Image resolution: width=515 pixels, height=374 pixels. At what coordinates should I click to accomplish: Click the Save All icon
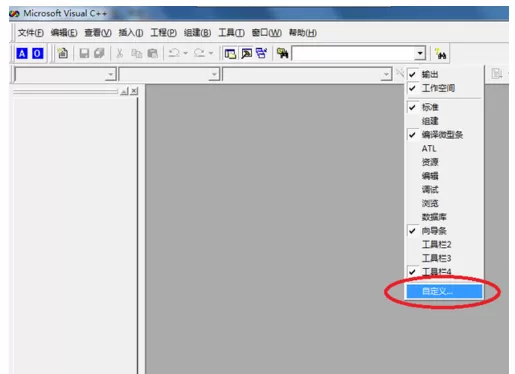coord(99,53)
